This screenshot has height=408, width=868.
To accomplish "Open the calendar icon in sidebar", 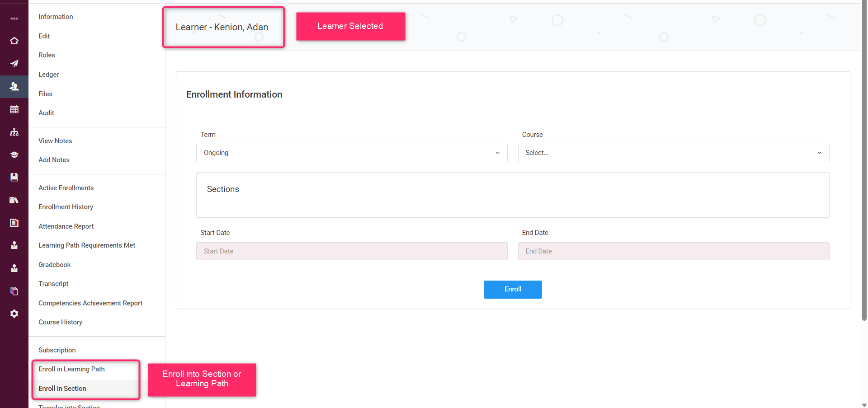I will click(x=14, y=109).
